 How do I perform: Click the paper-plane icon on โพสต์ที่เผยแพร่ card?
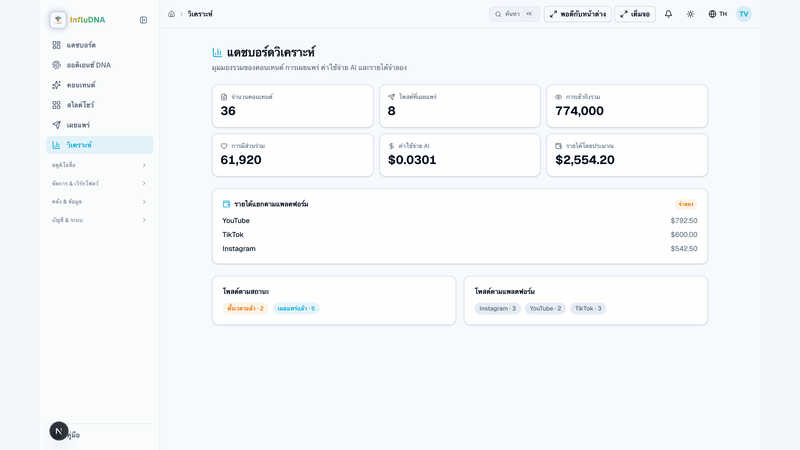click(x=391, y=97)
